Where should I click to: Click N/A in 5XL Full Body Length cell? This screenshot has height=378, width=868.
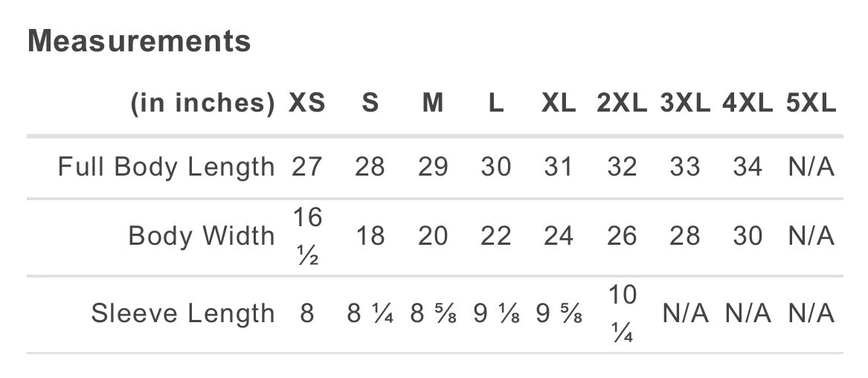(811, 167)
